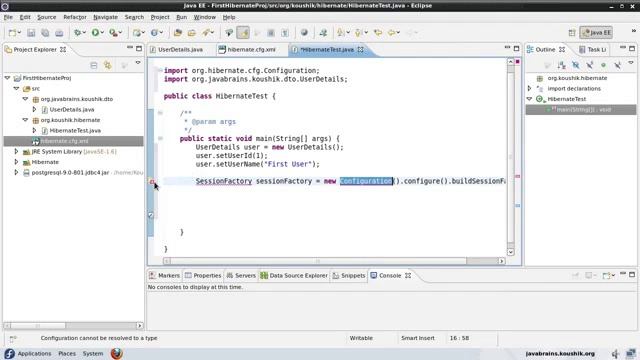This screenshot has height=360, width=640.
Task: Open the Debug button's dropdown arrow
Action: pos(84,33)
